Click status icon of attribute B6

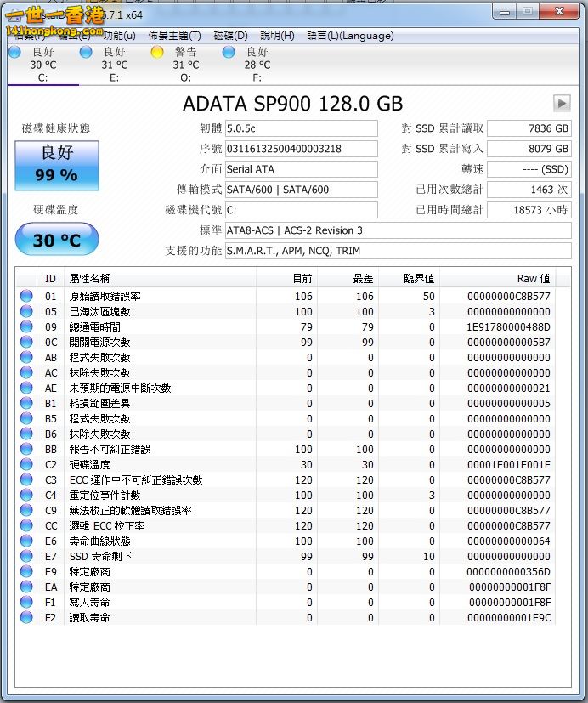[26, 434]
